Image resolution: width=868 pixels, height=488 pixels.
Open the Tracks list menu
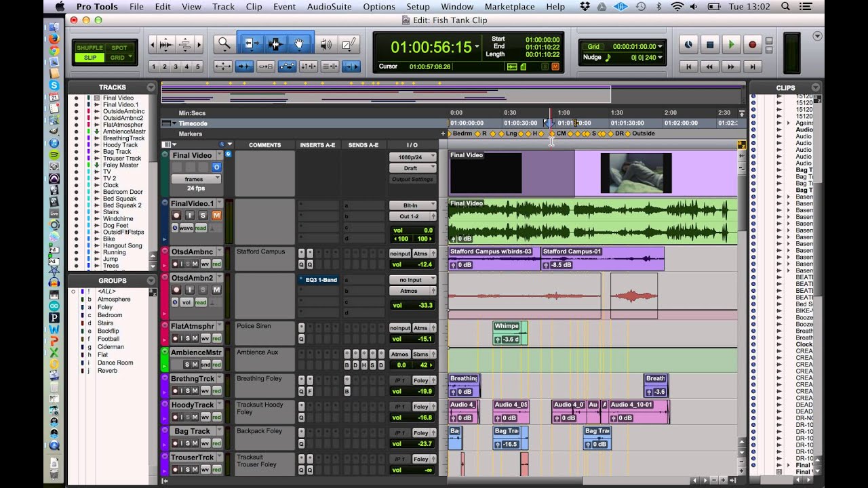(151, 87)
